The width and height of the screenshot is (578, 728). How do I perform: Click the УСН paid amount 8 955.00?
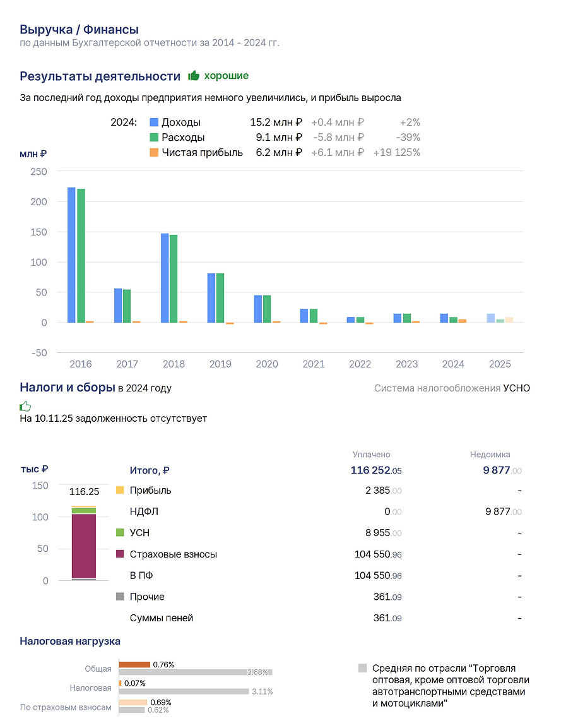384,533
